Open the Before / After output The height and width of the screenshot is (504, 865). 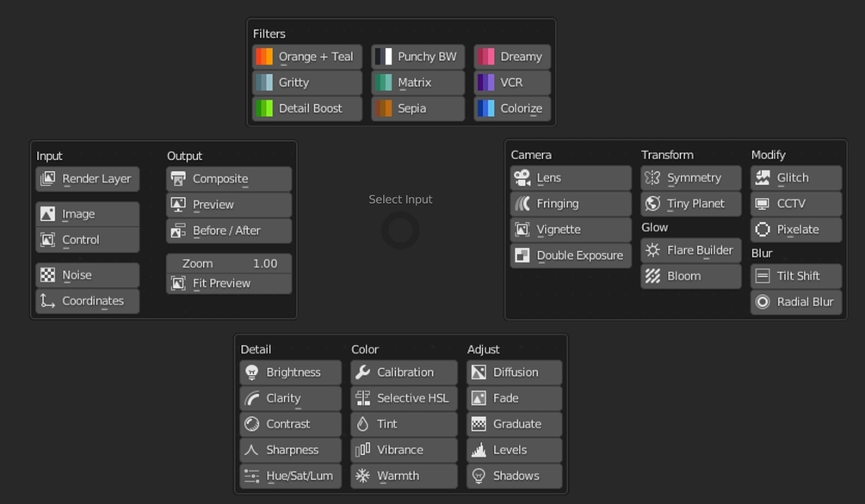coord(229,230)
